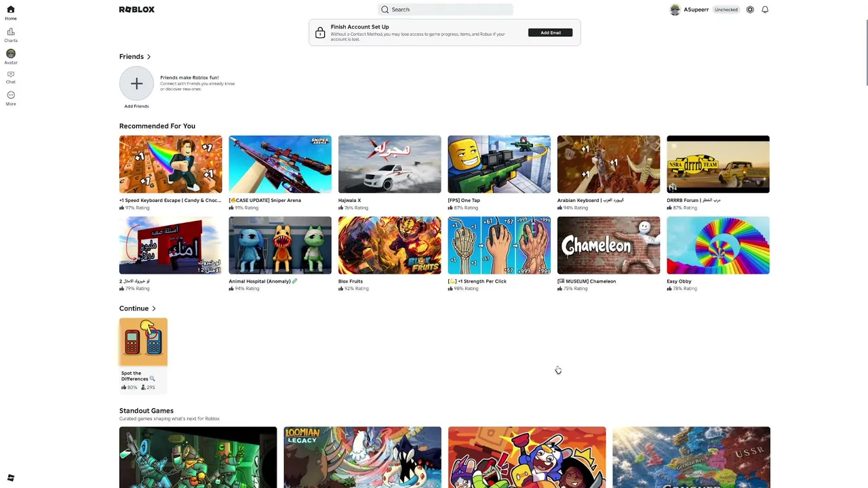
Task: Open the Chameleon game thumbnail
Action: (x=608, y=245)
